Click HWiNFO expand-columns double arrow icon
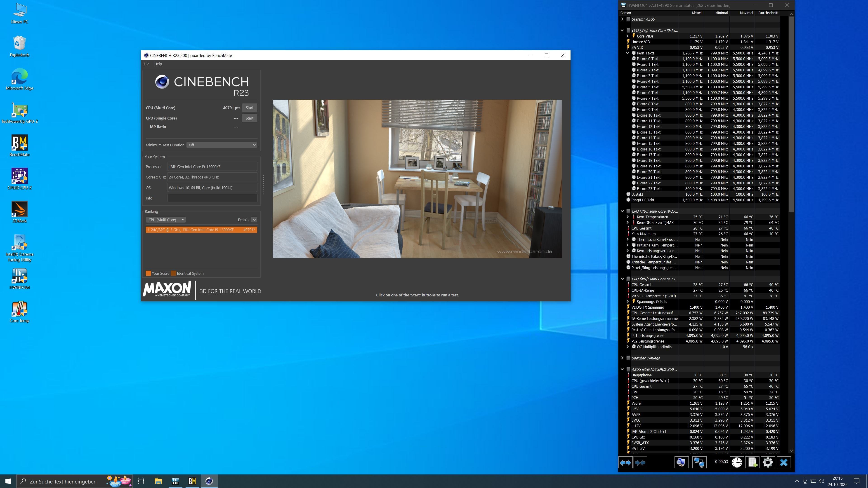Viewport: 868px width, 488px height. click(625, 463)
